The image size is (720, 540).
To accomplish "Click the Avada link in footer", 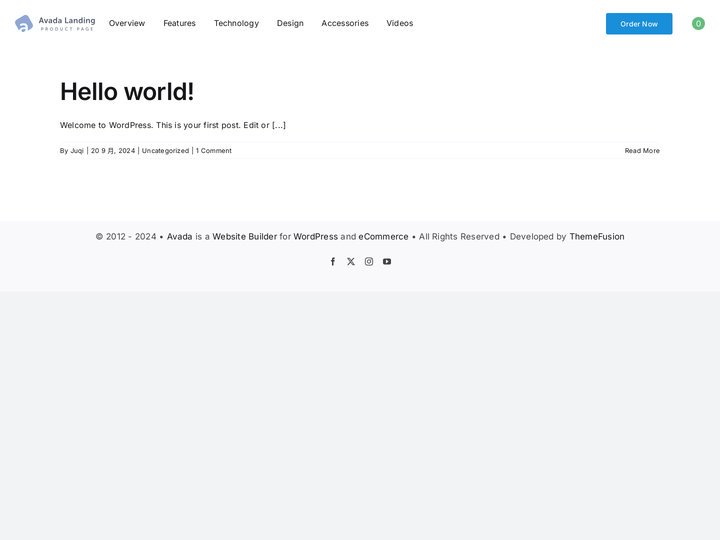I will click(179, 236).
